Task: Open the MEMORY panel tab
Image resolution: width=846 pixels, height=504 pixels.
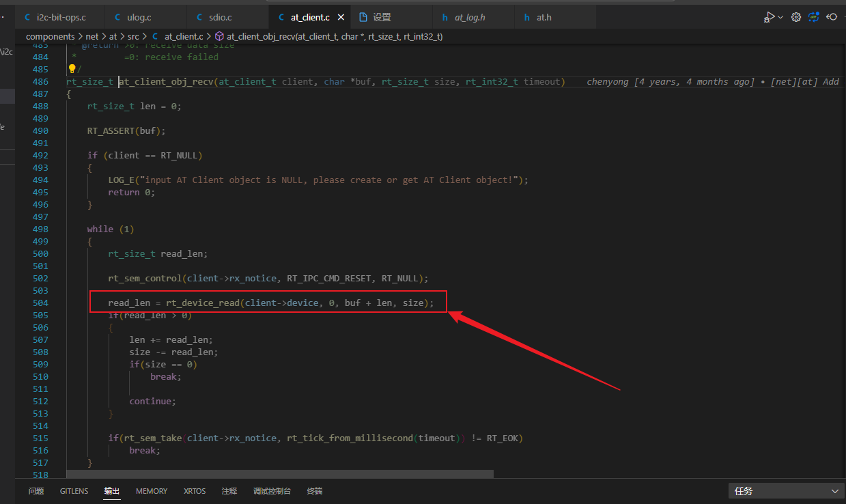Action: pos(152,491)
